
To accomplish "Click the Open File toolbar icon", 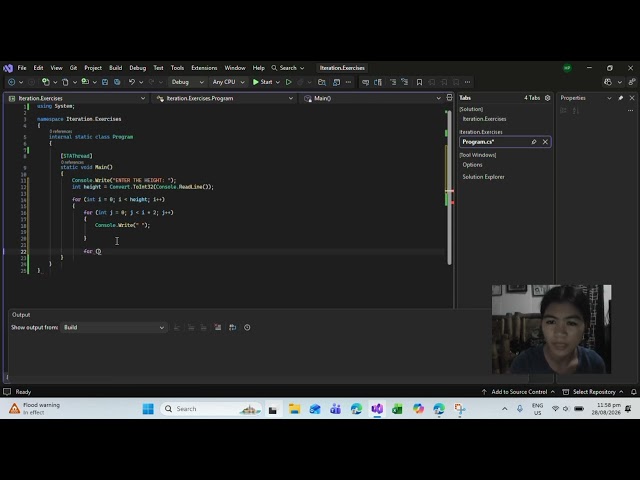I will 65,82.
